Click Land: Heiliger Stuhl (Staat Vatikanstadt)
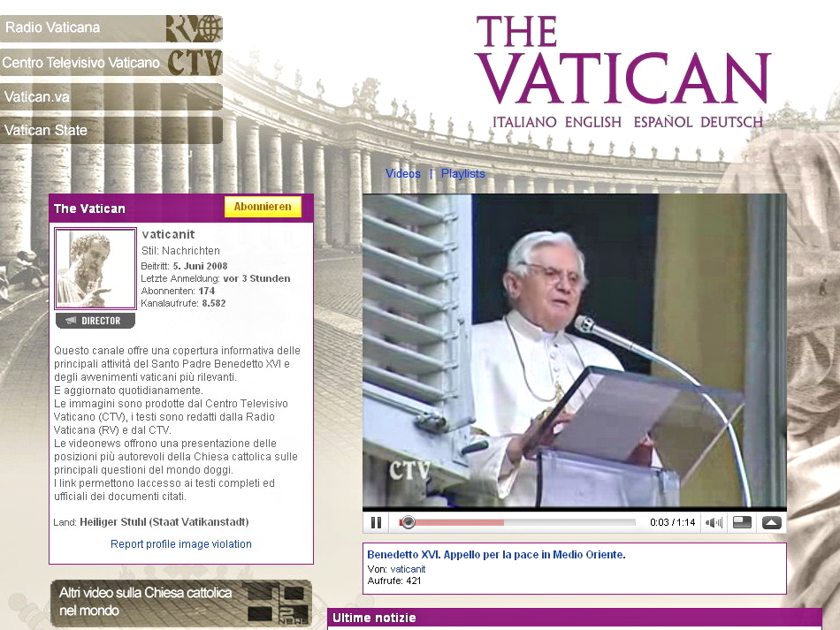 click(151, 522)
